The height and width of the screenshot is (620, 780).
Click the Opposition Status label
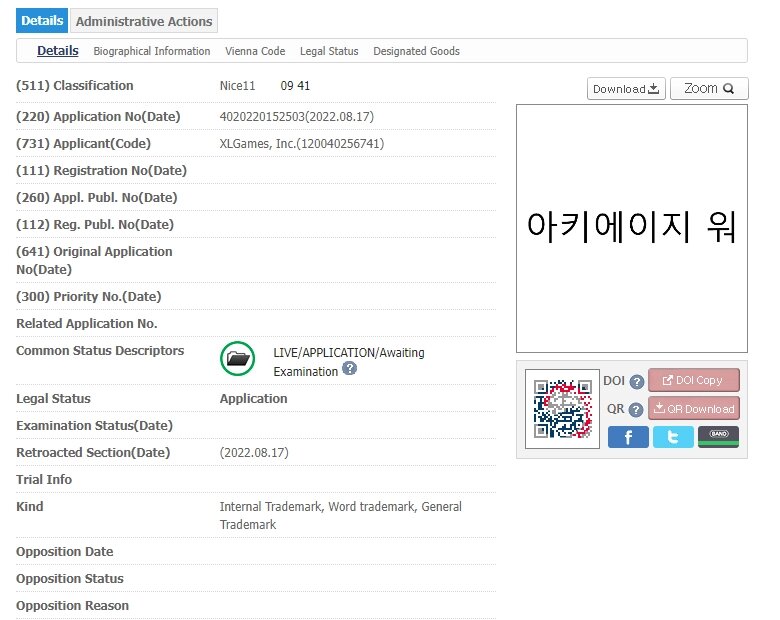[x=70, y=579]
